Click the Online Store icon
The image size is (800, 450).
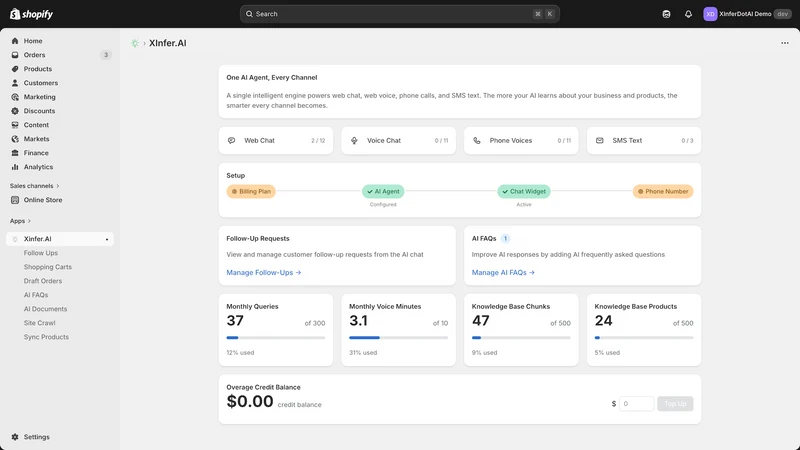(15, 200)
